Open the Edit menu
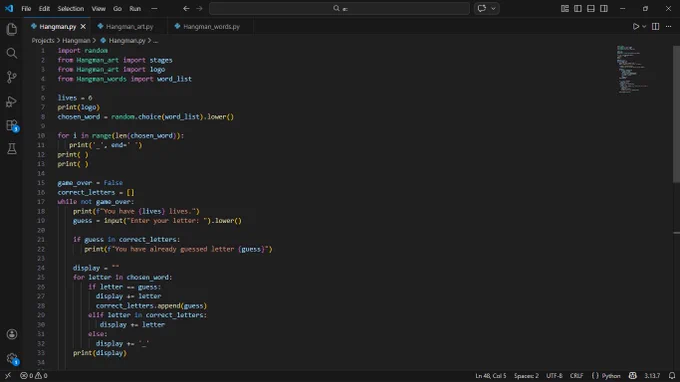The image size is (680, 382). tap(44, 8)
